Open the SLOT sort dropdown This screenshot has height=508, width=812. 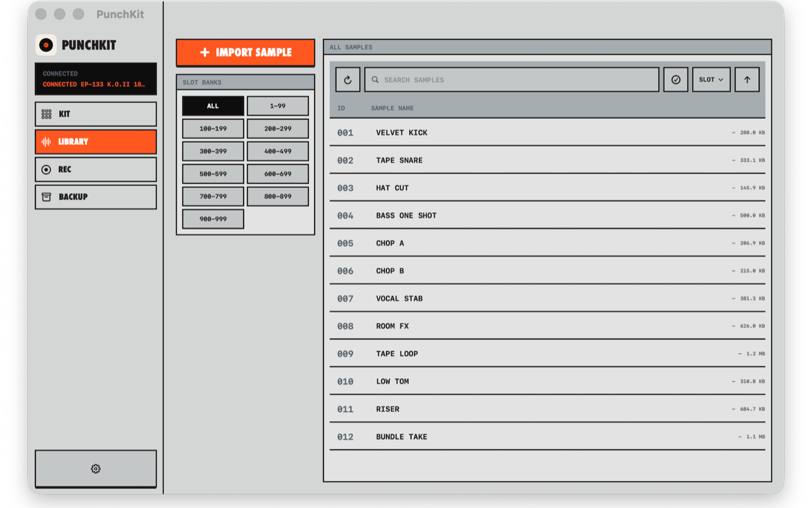point(711,80)
